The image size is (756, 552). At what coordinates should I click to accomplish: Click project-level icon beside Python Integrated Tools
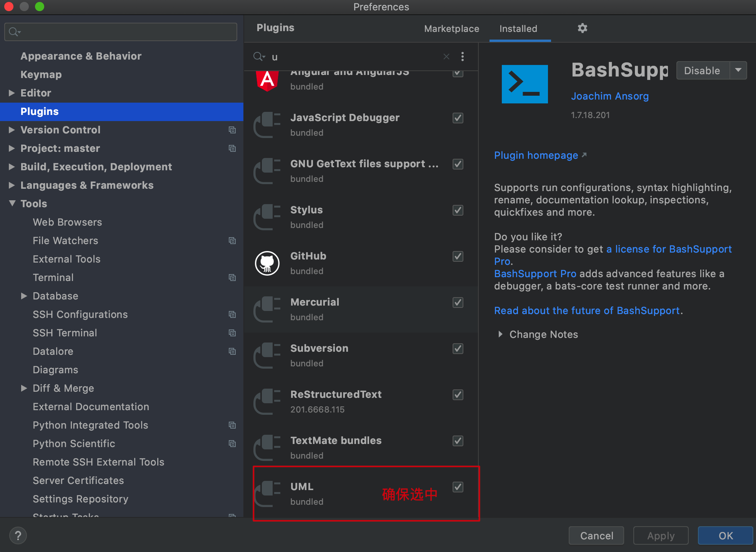[232, 425]
